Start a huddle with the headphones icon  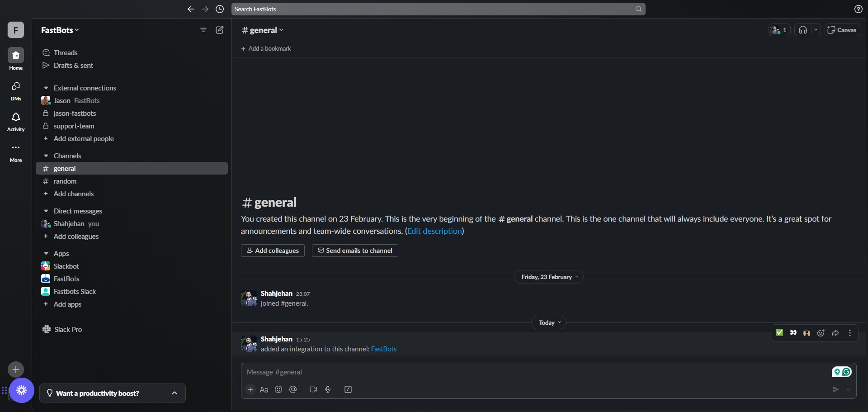[803, 30]
